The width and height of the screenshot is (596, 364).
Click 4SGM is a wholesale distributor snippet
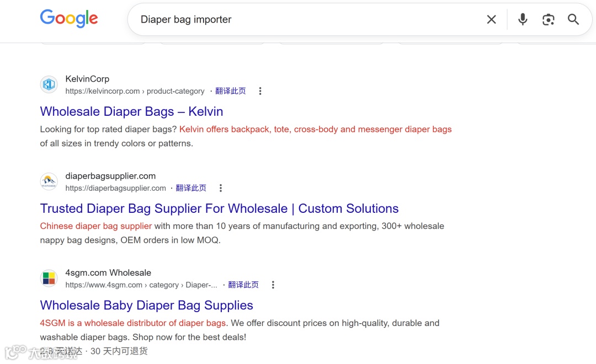coord(133,323)
